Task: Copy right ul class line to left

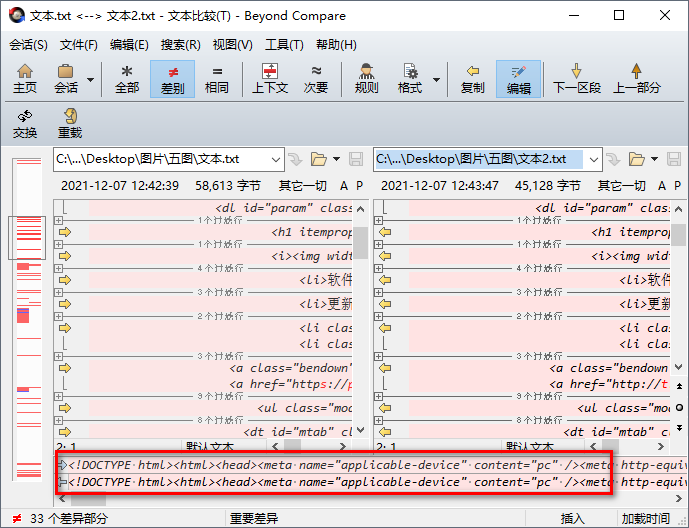Action: coord(385,408)
